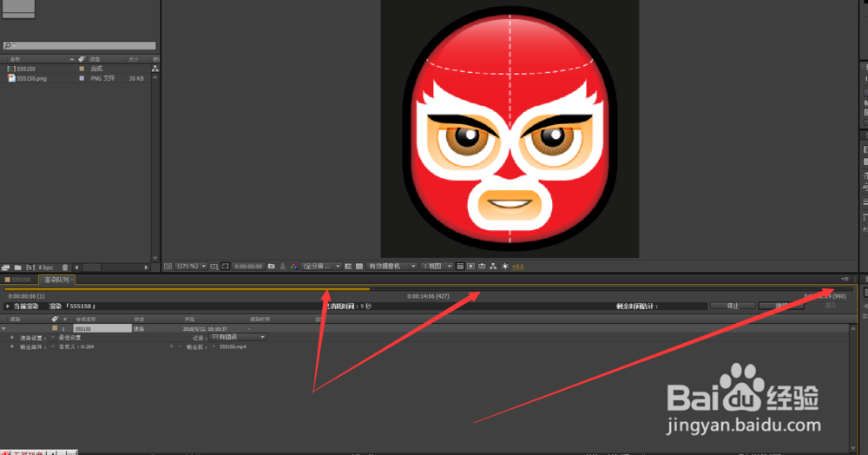Open the grid and guide options icon
This screenshot has height=455, width=868.
(x=214, y=267)
